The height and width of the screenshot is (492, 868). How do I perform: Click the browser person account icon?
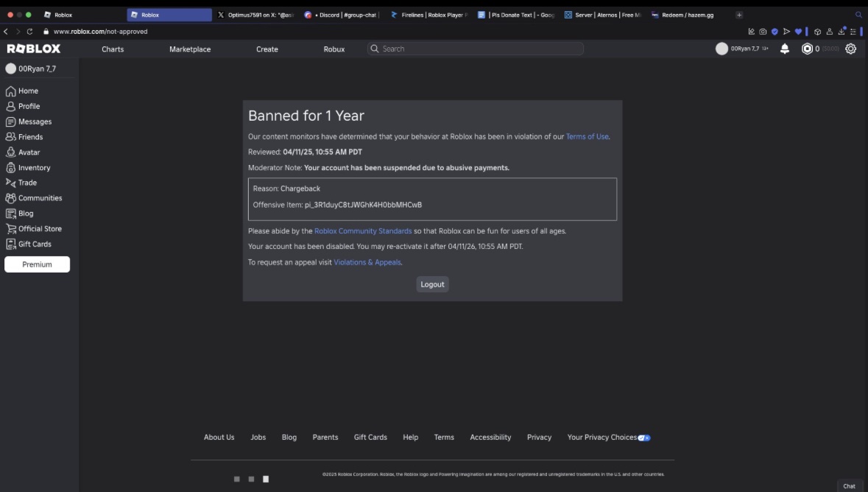coord(829,32)
